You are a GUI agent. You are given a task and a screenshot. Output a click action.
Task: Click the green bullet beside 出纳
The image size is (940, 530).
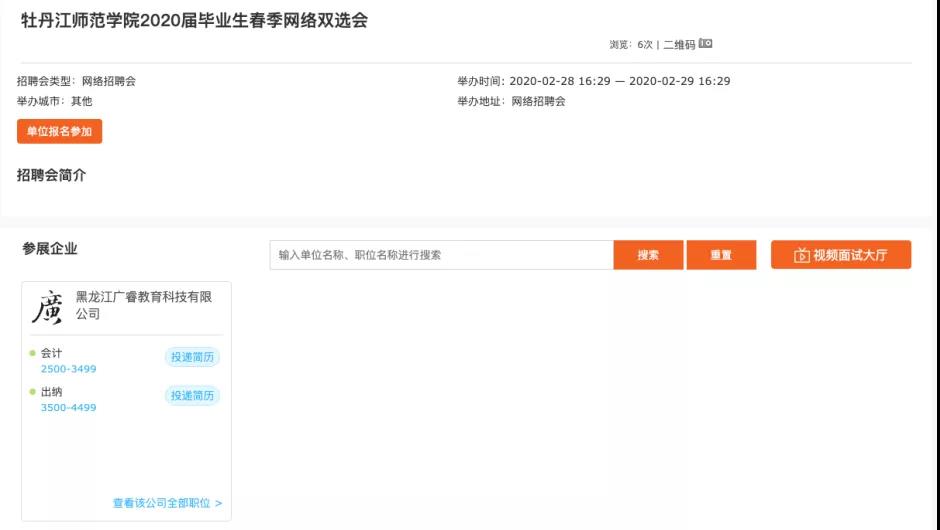[32, 391]
